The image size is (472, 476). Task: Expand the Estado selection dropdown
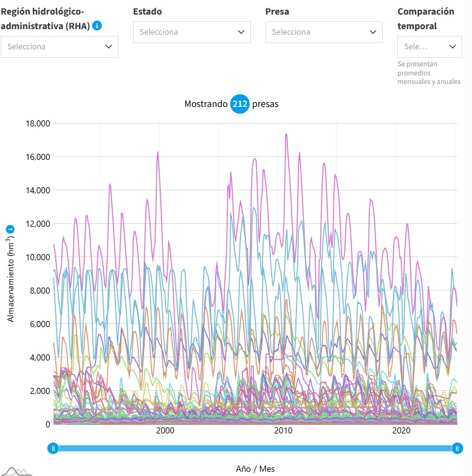coord(191,32)
